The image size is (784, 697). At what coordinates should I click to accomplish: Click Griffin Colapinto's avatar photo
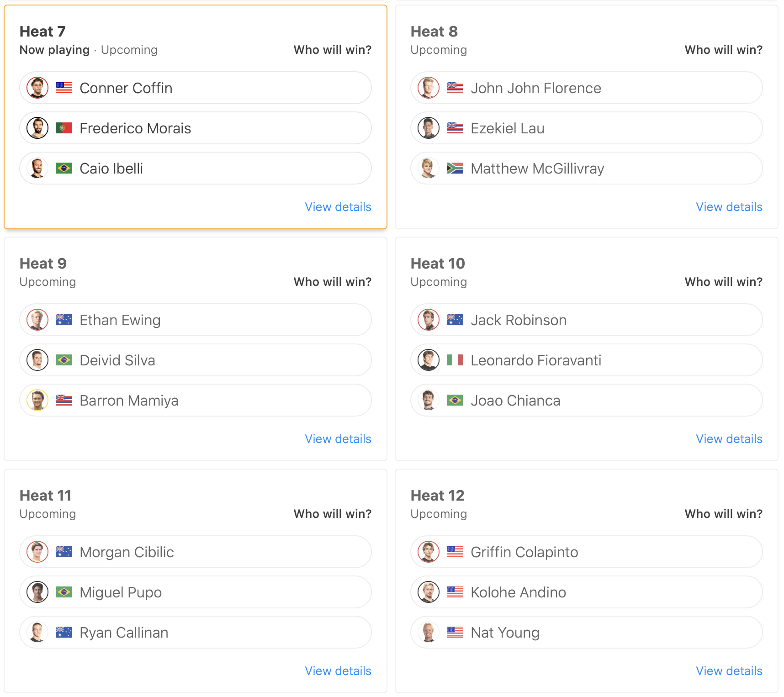pos(429,552)
